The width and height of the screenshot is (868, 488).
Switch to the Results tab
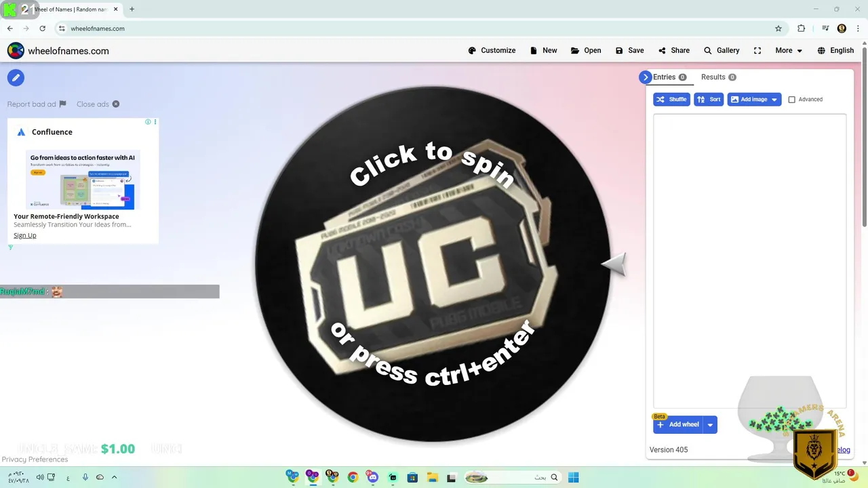click(718, 77)
